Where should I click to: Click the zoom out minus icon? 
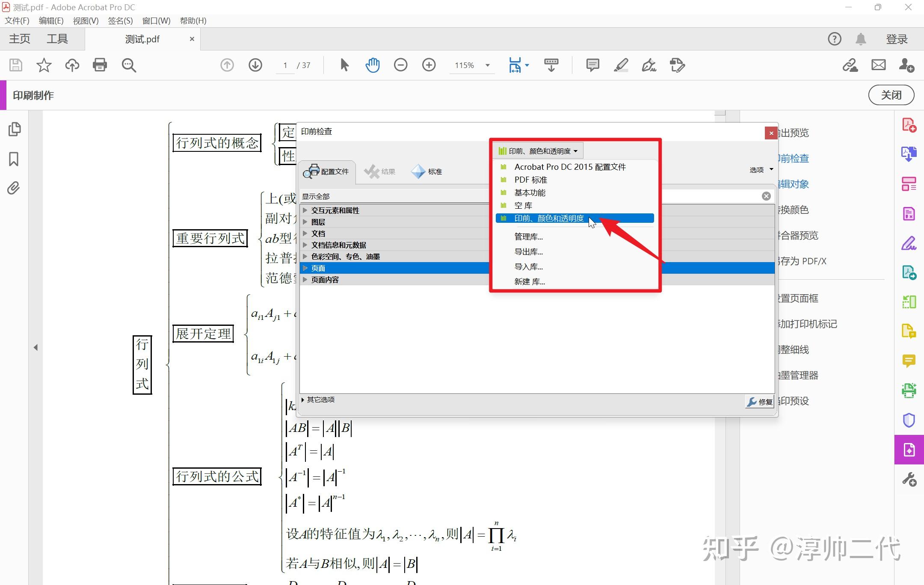400,65
